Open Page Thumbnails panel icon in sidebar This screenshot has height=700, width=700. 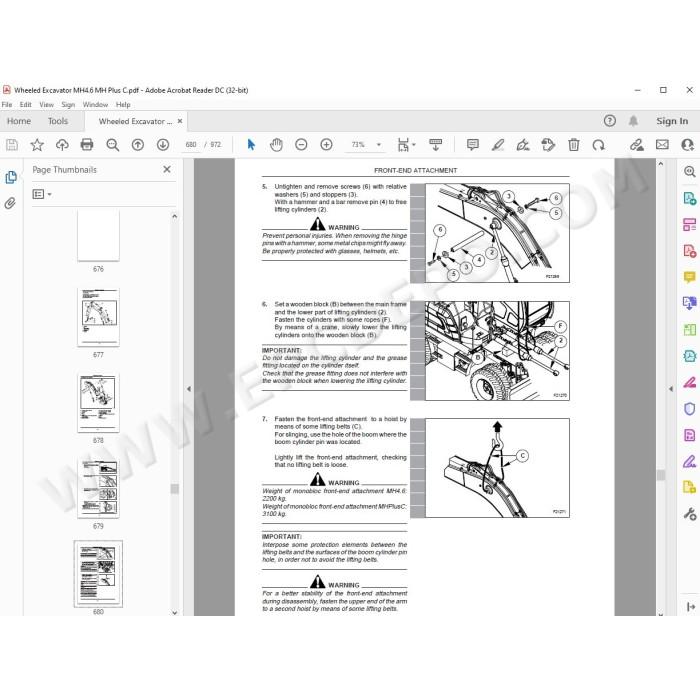point(11,178)
